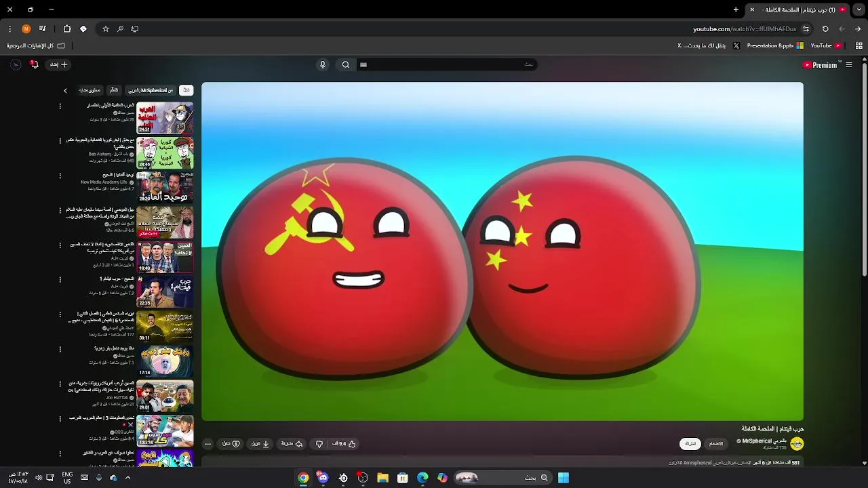Open Microsoft Store from taskbar
Screen dimensions: 868x488
(x=403, y=478)
